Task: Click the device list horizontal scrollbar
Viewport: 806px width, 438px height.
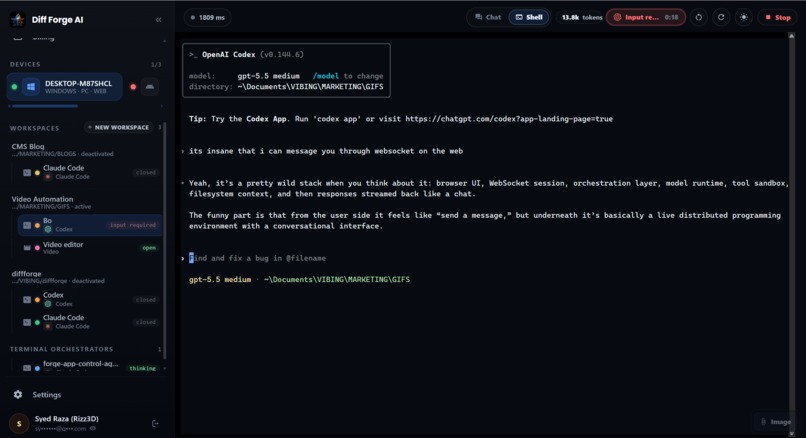Action: 45,106
